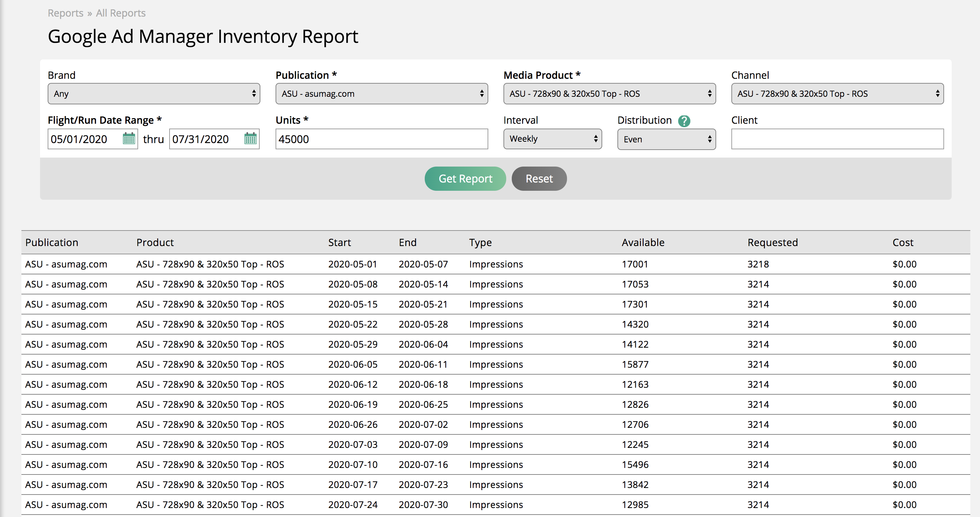
Task: Select Available value 12163
Action: pos(635,385)
